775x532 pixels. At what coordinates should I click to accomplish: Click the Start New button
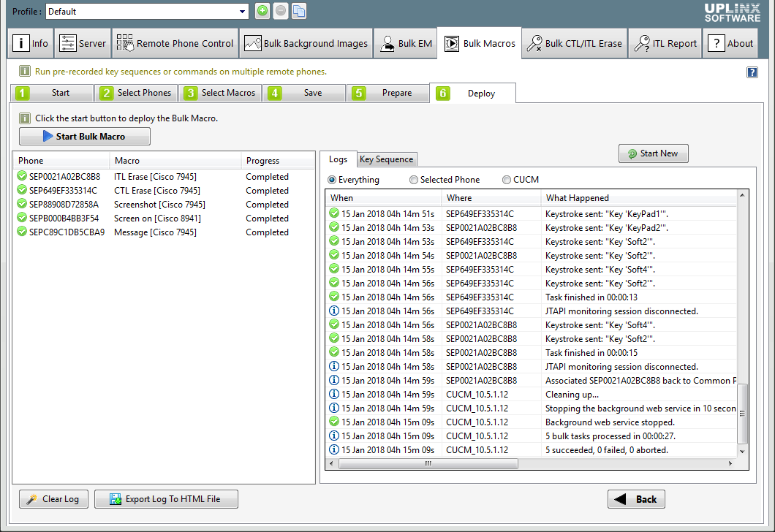pyautogui.click(x=653, y=153)
